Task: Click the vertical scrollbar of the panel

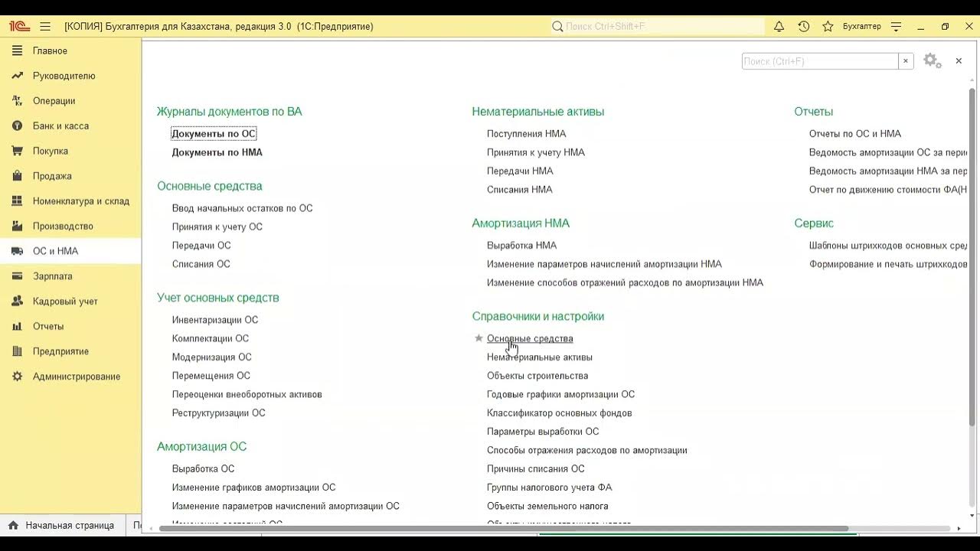Action: [972, 256]
